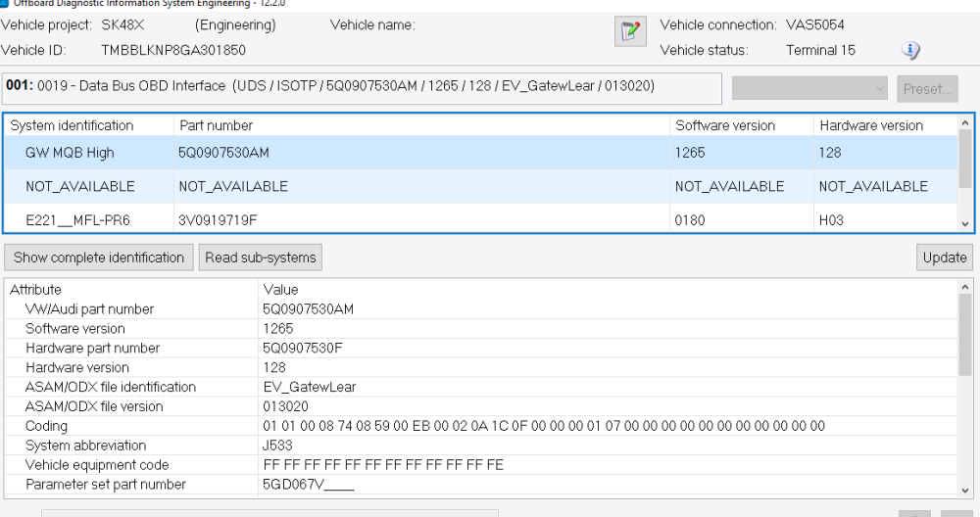Select the VW/Audi part number attribute row
This screenshot has width=980, height=517.
(480, 309)
